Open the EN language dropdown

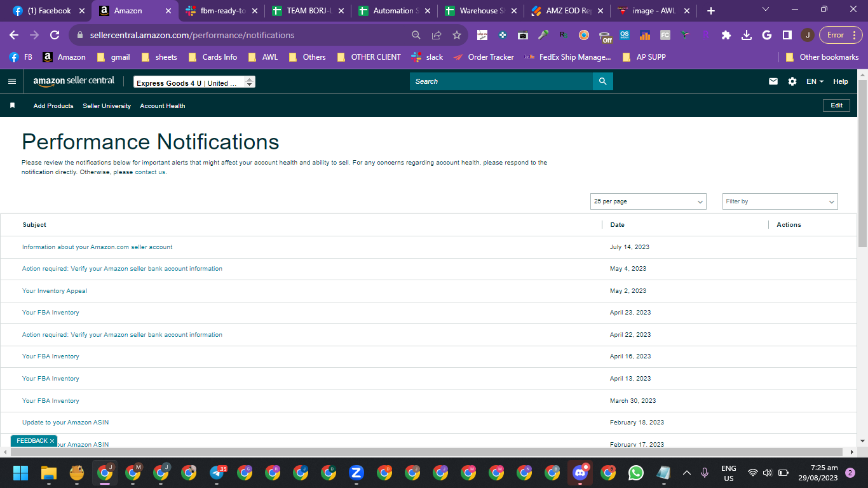coord(815,81)
